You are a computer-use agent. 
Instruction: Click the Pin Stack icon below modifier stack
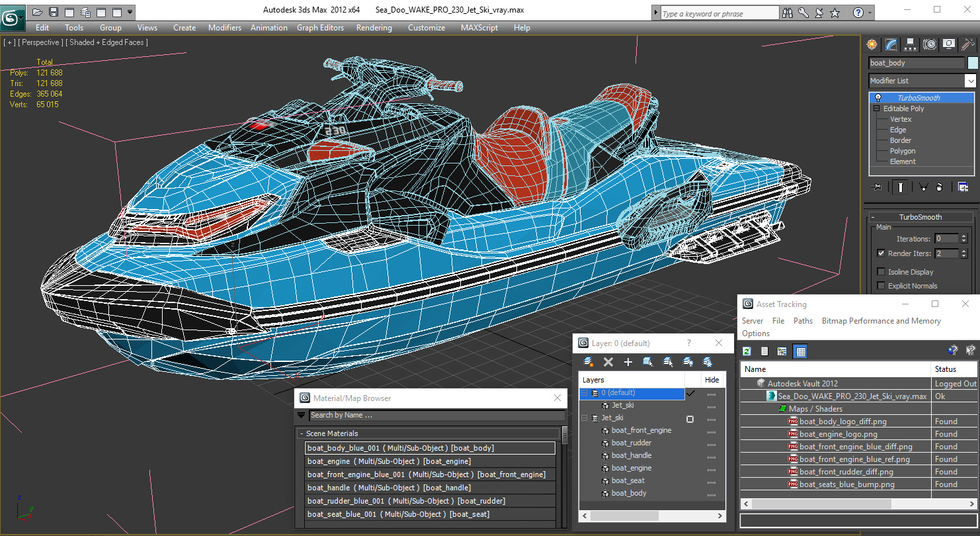pos(878,187)
